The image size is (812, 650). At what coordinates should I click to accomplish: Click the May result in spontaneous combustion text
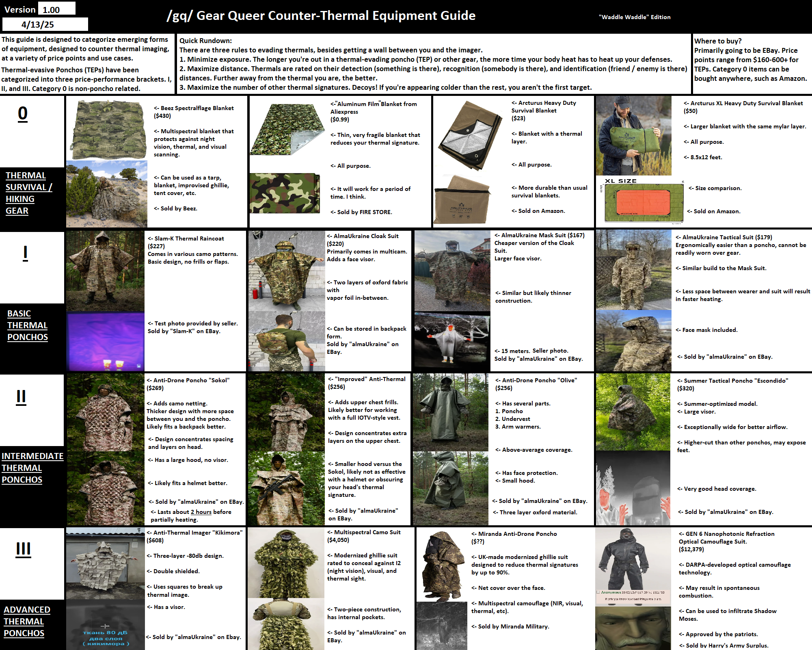tap(719, 592)
